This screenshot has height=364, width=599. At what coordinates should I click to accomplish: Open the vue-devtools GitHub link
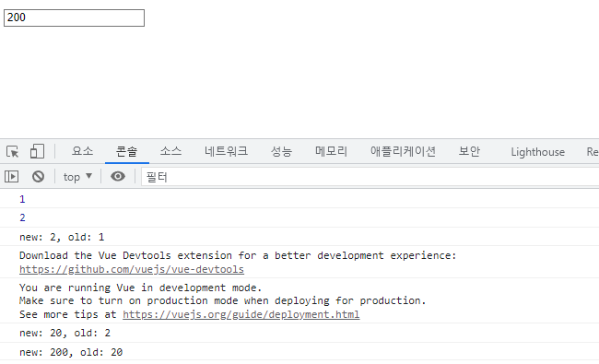132,269
